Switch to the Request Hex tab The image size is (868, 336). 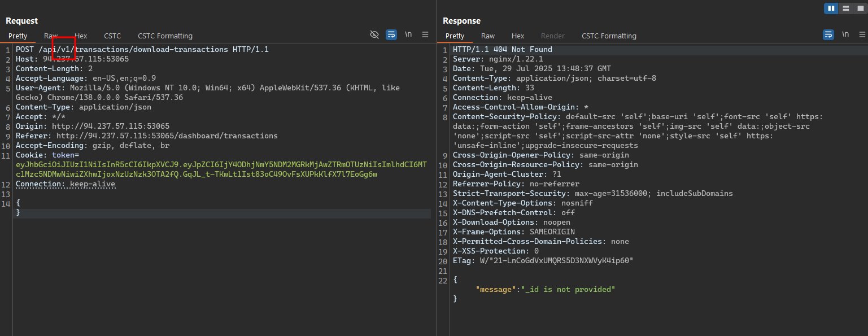click(x=81, y=36)
